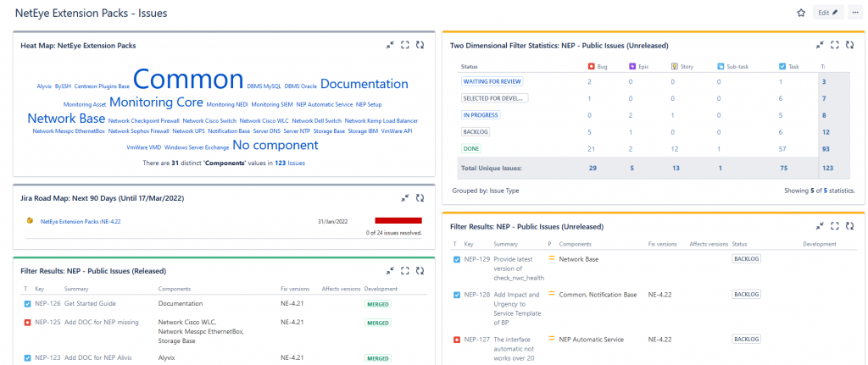The width and height of the screenshot is (868, 365).
Task: Sort Unreleased results by Fix versions column
Action: (663, 244)
